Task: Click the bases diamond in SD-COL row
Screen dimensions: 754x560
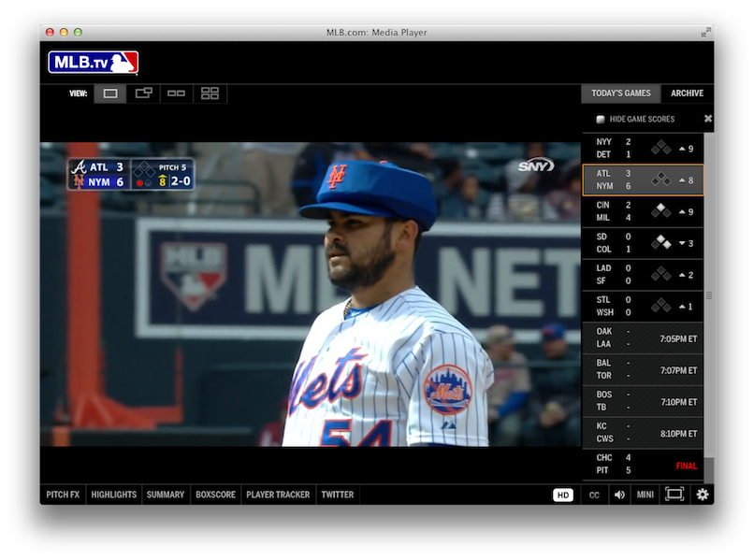Action: pyautogui.click(x=660, y=243)
